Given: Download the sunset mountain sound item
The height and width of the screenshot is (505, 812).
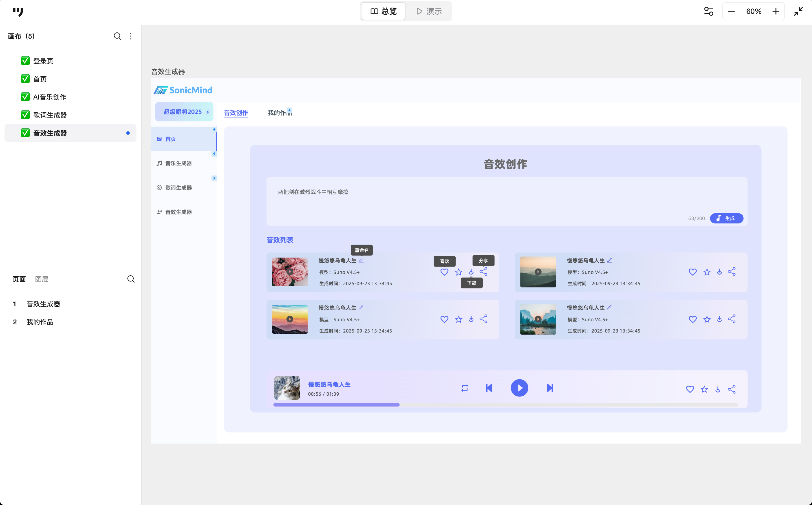Looking at the screenshot, I should click(471, 319).
